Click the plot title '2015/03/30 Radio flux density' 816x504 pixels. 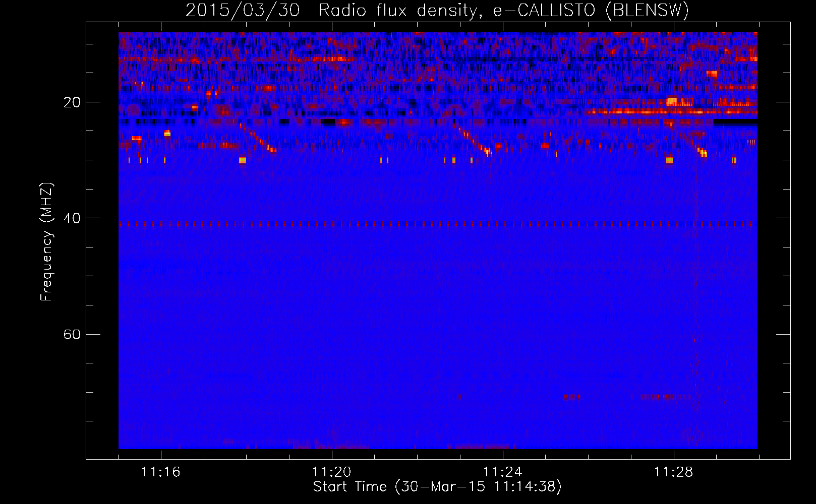[x=437, y=10]
